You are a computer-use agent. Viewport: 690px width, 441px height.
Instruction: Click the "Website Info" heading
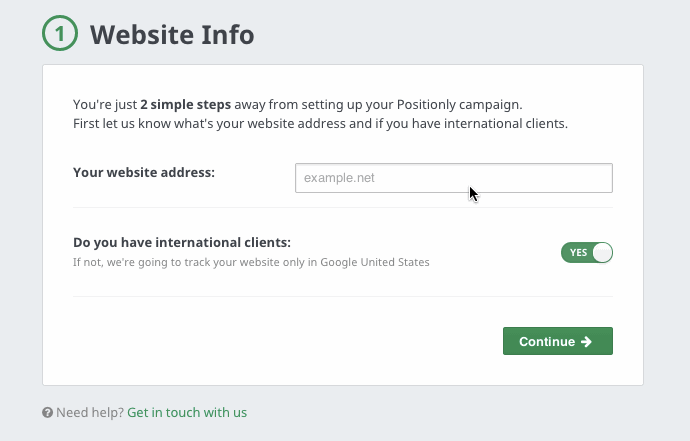(172, 35)
